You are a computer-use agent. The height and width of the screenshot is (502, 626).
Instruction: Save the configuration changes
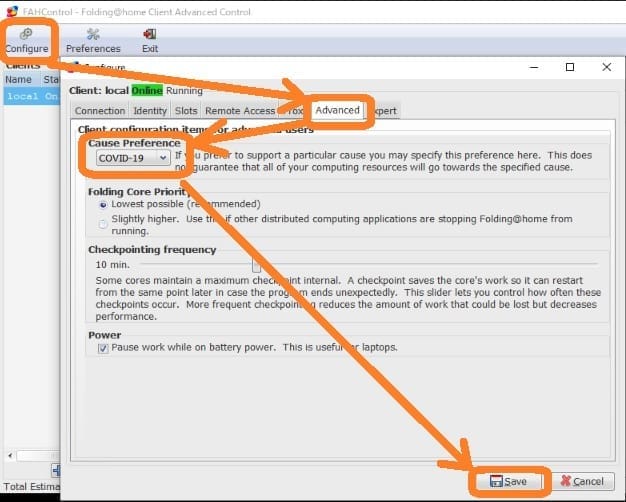(x=508, y=481)
